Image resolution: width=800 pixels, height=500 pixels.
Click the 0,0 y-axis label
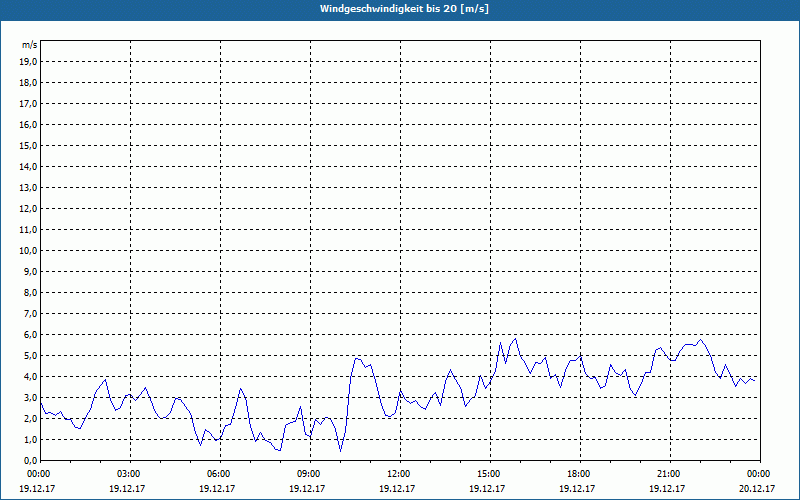click(31, 461)
